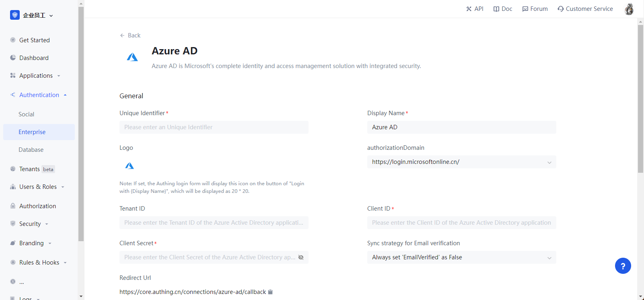Open API from the top navigation
Screen dimensions: 644x300
click(x=475, y=9)
